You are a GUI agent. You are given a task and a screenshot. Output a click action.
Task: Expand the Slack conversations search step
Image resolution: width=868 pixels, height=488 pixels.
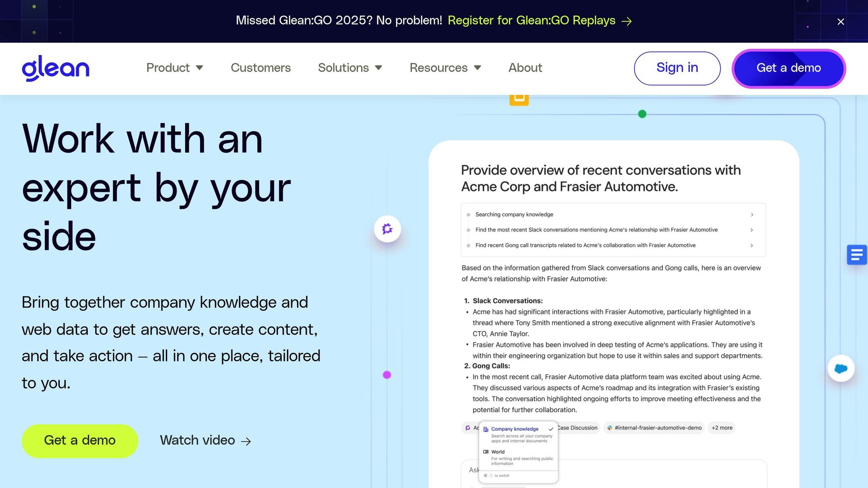tap(613, 230)
